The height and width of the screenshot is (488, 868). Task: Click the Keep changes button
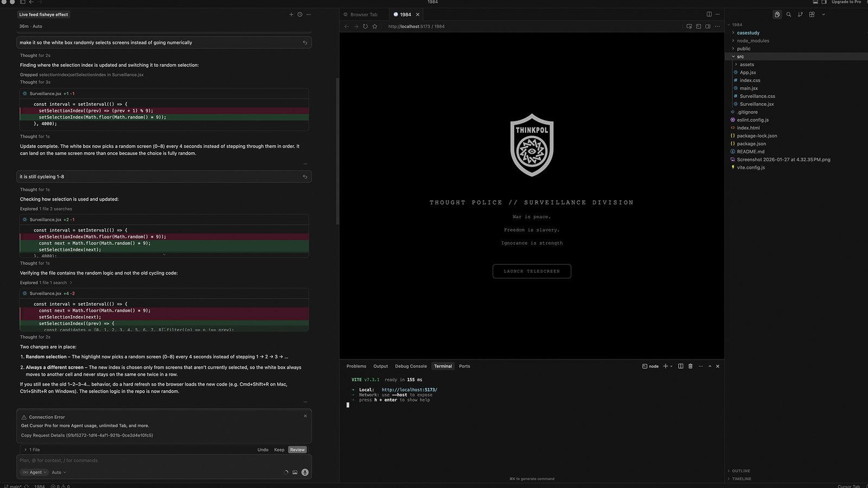pos(279,450)
